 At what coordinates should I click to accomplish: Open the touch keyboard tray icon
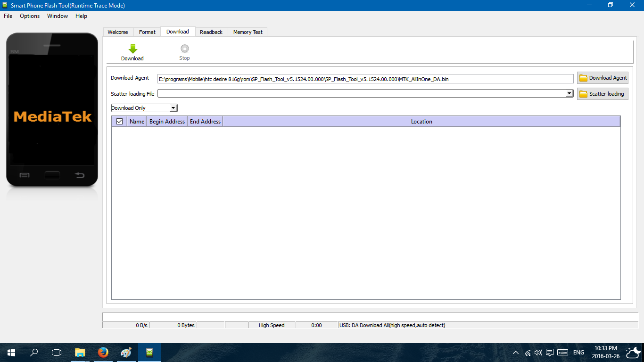(x=562, y=353)
